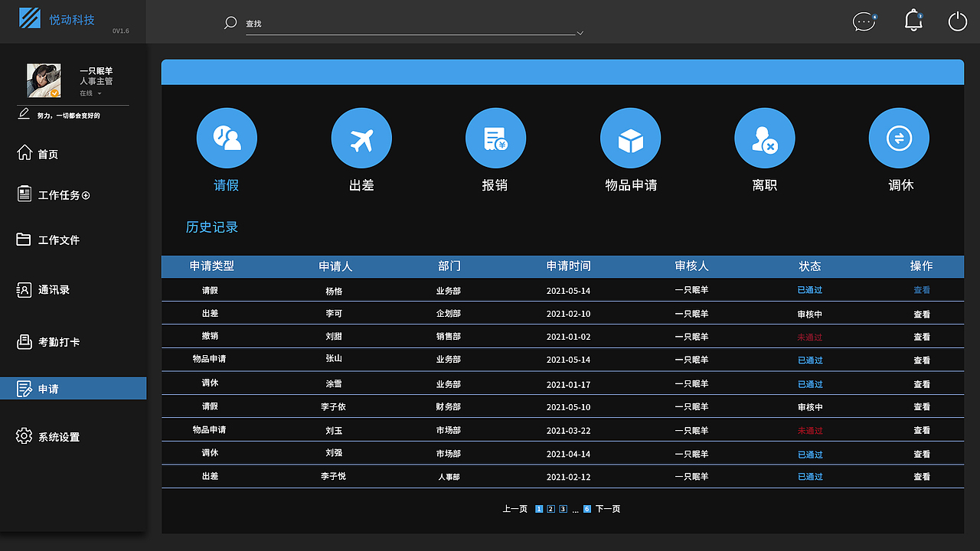Screen dimensions: 980x551
Task: Click the 历史记录 history records heading
Action: 212,227
